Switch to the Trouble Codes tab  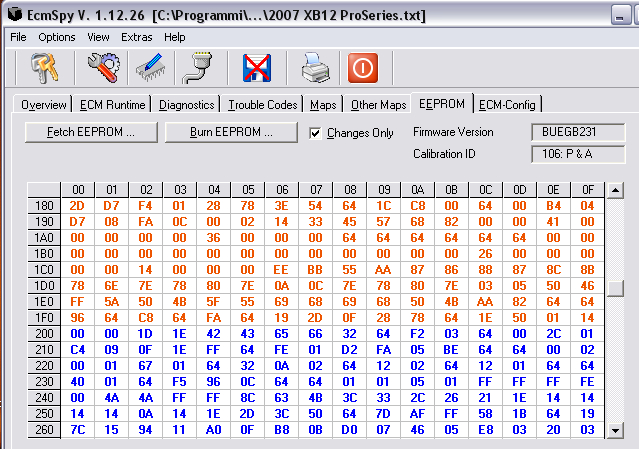(262, 105)
